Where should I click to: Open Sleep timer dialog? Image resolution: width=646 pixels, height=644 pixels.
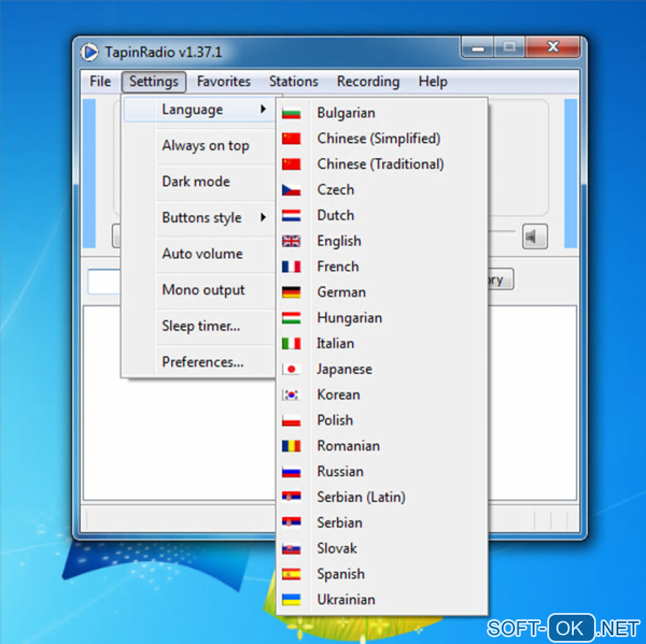pos(201,326)
